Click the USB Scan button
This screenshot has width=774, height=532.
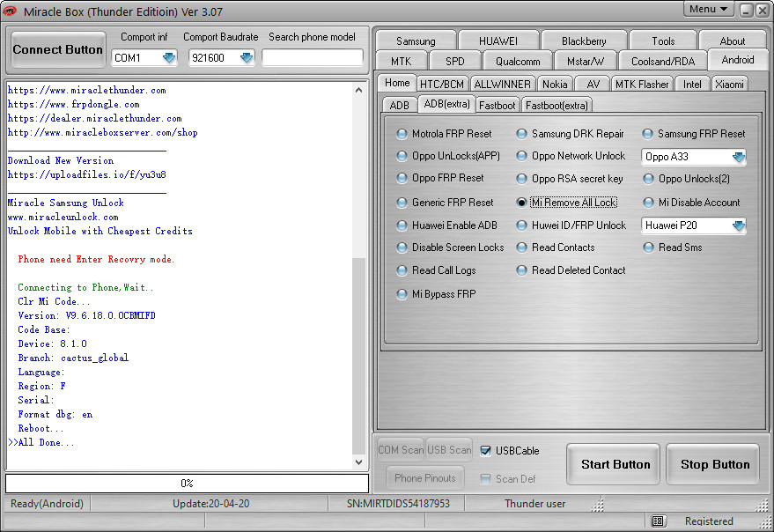point(449,450)
